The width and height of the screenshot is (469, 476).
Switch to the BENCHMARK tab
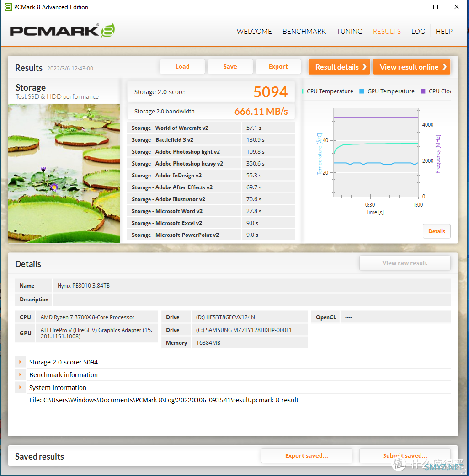pyautogui.click(x=304, y=31)
